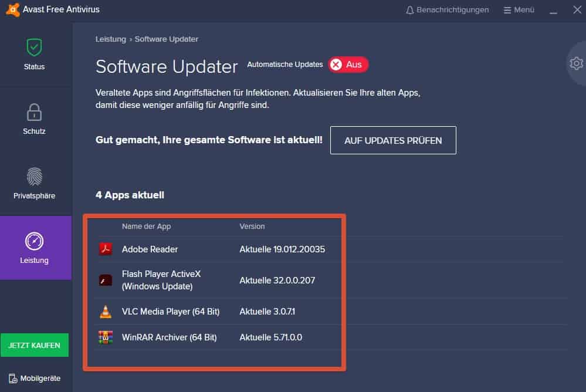Open Mobilgeräte at sidebar bottom
Viewport: 586px width, 392px height.
pos(35,378)
